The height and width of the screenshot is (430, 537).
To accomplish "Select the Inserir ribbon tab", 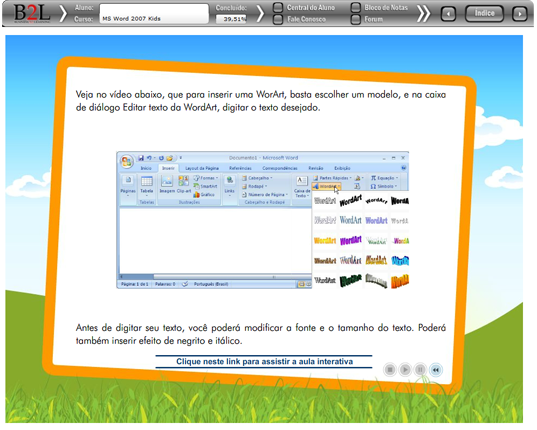I will [x=168, y=168].
